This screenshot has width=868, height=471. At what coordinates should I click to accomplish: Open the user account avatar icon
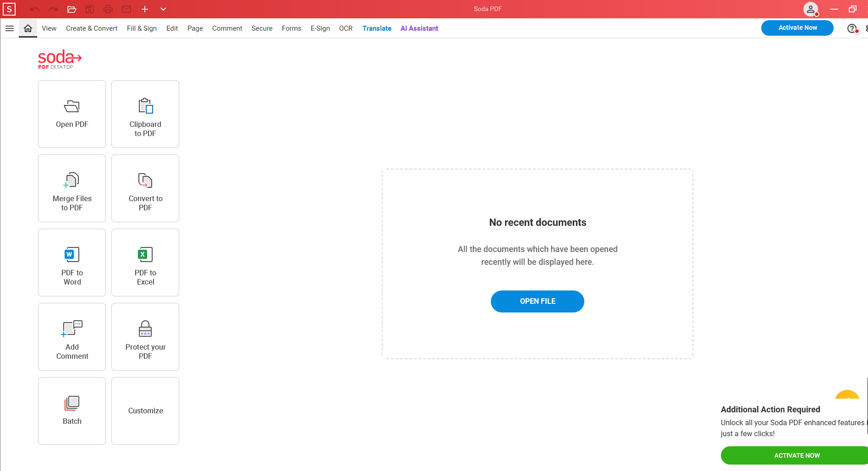(x=811, y=9)
